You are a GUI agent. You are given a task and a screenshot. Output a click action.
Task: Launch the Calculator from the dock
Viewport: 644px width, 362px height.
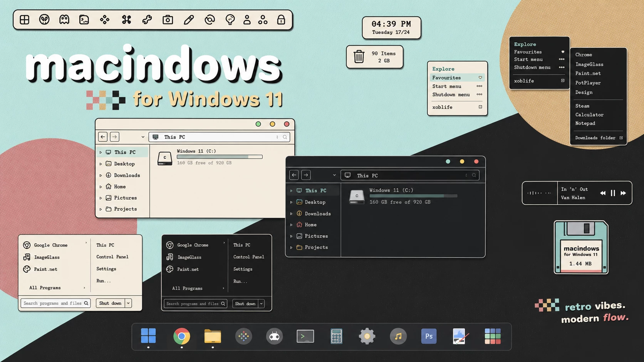pos(336,336)
